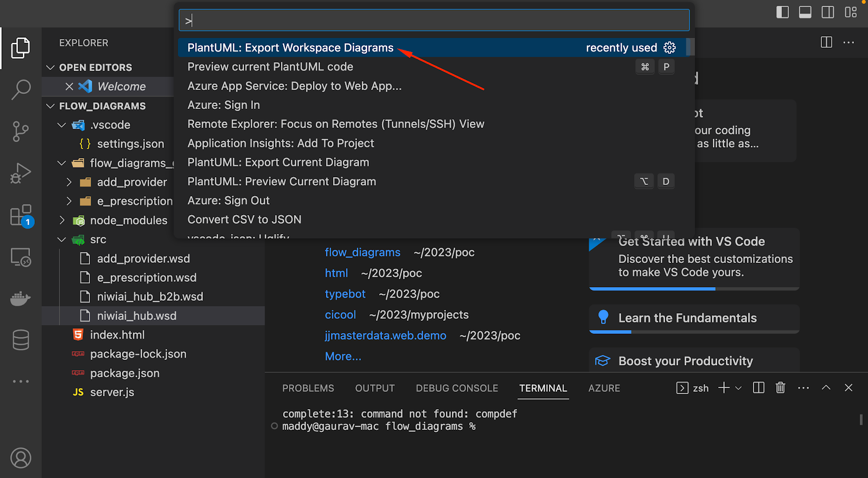The width and height of the screenshot is (868, 478).
Task: Collapse the flow_diagrams_ folder
Action: coord(62,163)
